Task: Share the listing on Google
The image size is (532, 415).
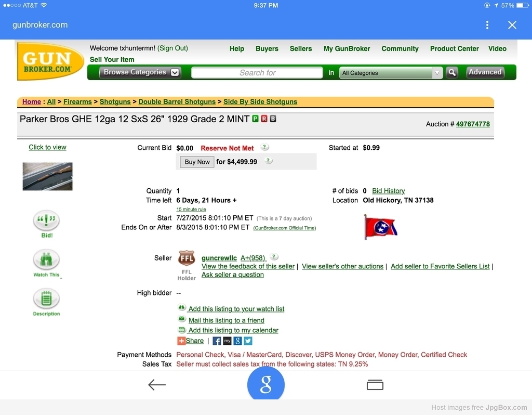Action: [x=237, y=341]
